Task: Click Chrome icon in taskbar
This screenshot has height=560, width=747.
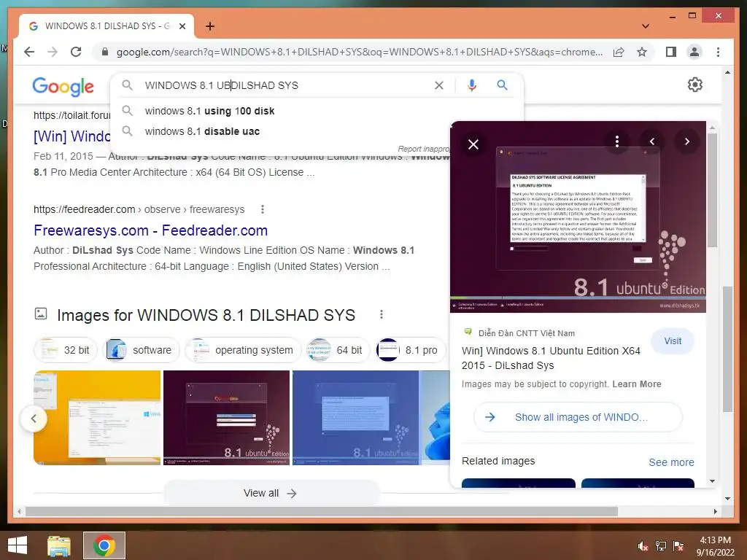Action: (x=104, y=545)
